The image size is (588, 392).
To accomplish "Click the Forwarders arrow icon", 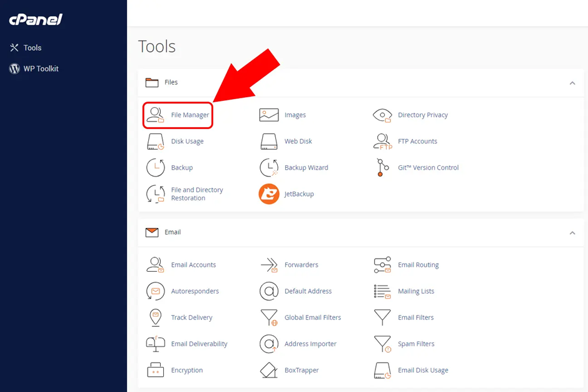I will click(269, 265).
